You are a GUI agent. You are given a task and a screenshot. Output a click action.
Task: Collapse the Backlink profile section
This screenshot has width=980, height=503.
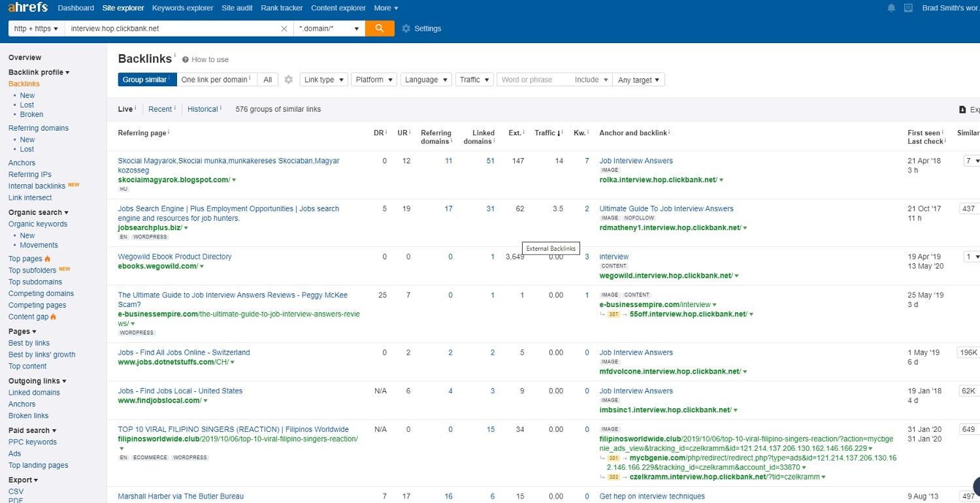coord(39,73)
